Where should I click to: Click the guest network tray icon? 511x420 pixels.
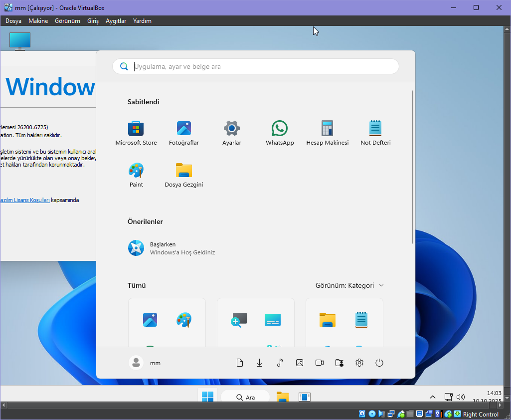click(448, 397)
